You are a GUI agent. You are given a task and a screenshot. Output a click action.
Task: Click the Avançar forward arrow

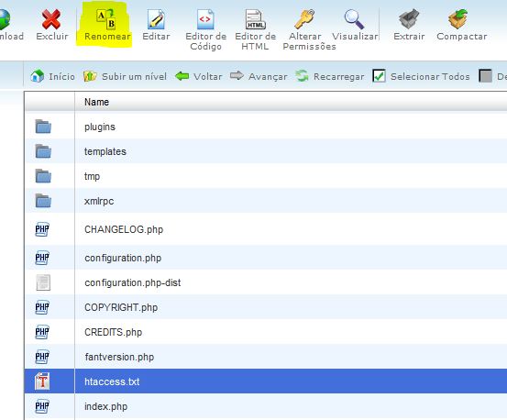tap(259, 76)
